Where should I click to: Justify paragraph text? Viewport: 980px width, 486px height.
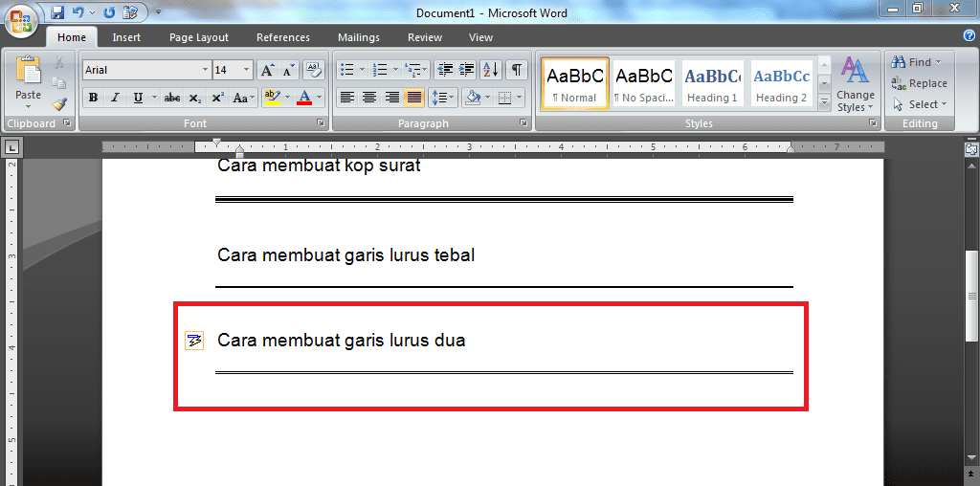[x=413, y=98]
